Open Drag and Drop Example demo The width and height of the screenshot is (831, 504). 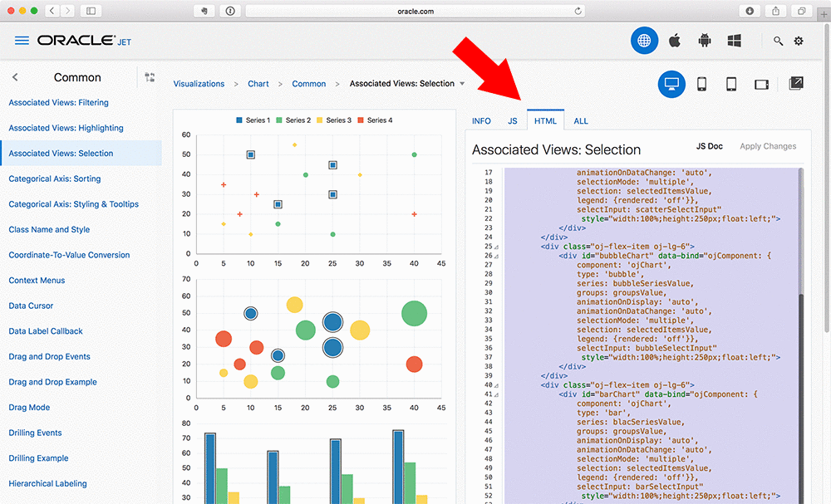(52, 382)
